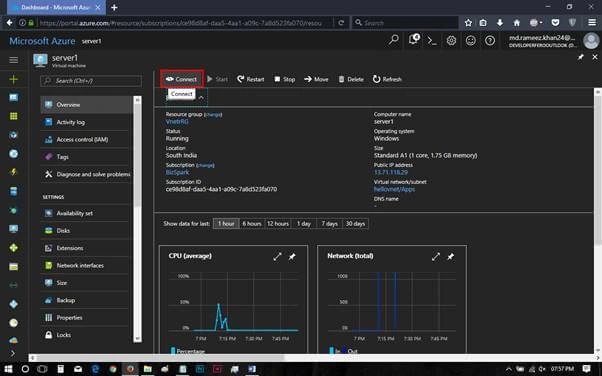Image resolution: width=602 pixels, height=376 pixels.
Task: Select 30 days data range
Action: 355,224
